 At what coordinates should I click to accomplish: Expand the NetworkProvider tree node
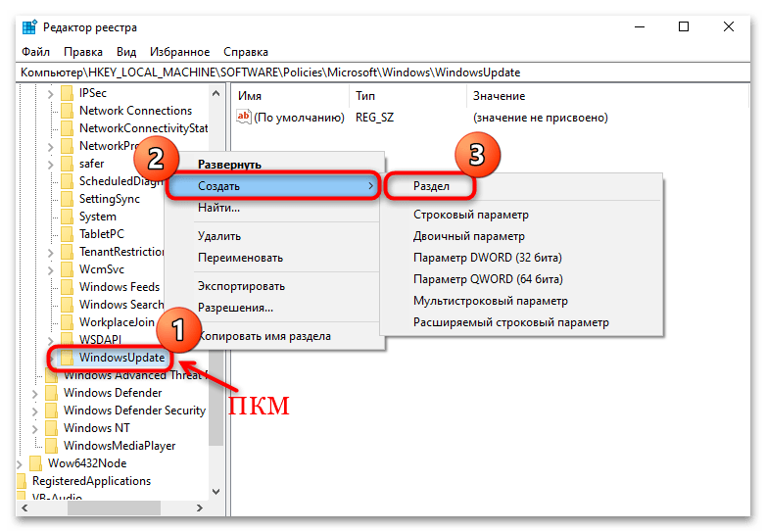50,146
